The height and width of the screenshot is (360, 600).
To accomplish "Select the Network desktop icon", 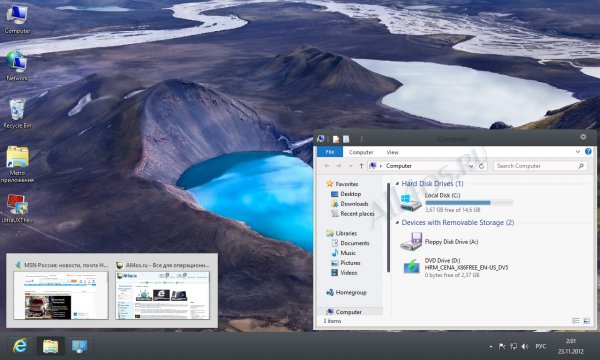I will tap(17, 66).
